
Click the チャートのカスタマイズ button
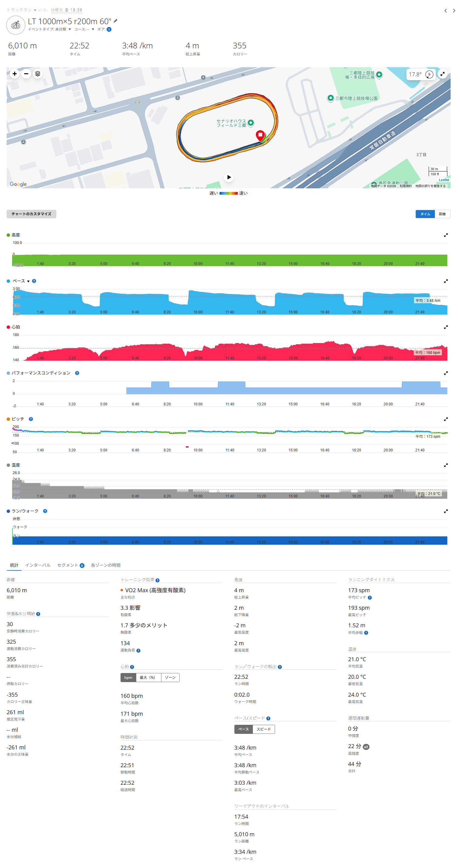point(31,214)
